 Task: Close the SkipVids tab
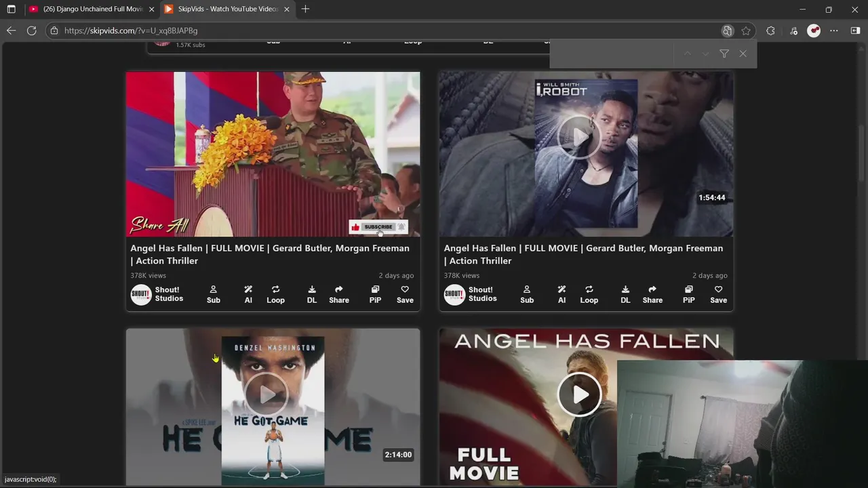point(286,9)
